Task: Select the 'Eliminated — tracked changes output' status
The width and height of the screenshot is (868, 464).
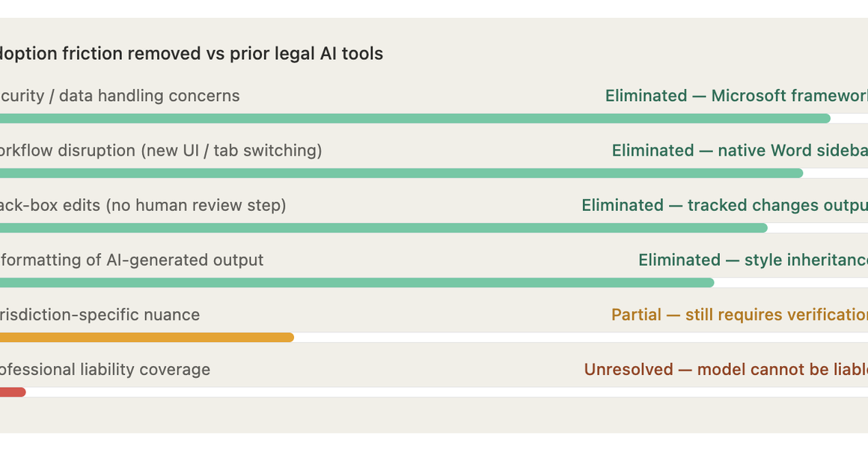Action: click(x=724, y=205)
